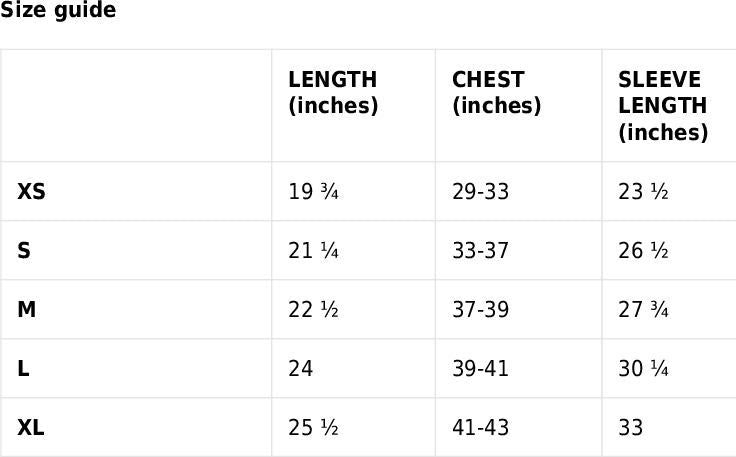Click the XS chest range 29-33
Viewport: 736px width, 457px height.
[x=480, y=191]
